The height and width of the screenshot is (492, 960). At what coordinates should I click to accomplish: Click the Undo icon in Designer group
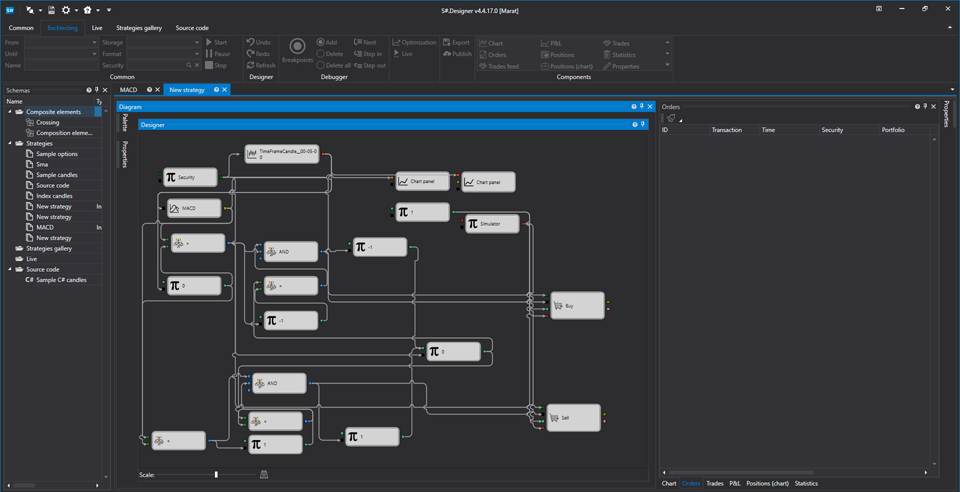pos(250,42)
